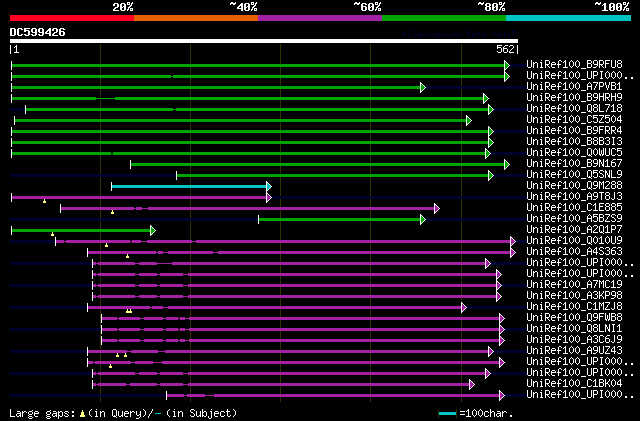Click the arrowhead ending the C5Z504 alignment
Image resolution: width=640 pixels, height=421 pixels.
click(x=469, y=120)
